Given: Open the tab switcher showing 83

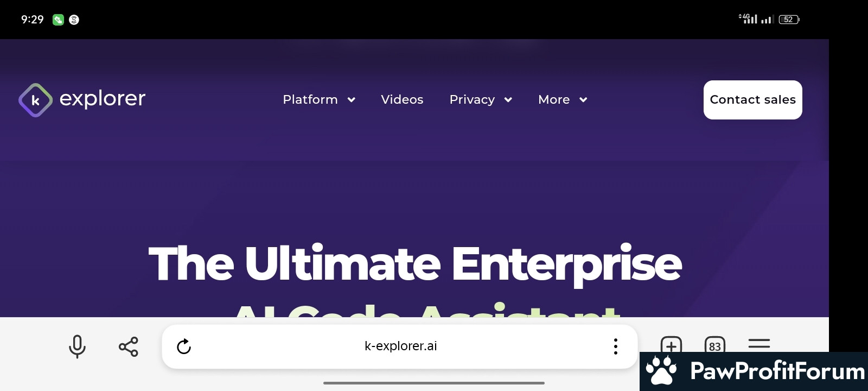Looking at the screenshot, I should point(715,344).
